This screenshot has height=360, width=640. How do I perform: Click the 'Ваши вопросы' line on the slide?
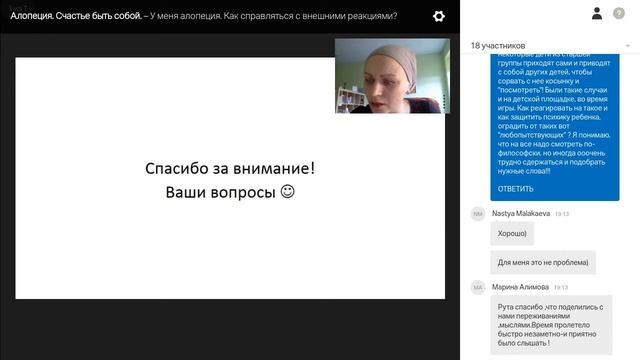[x=230, y=192]
